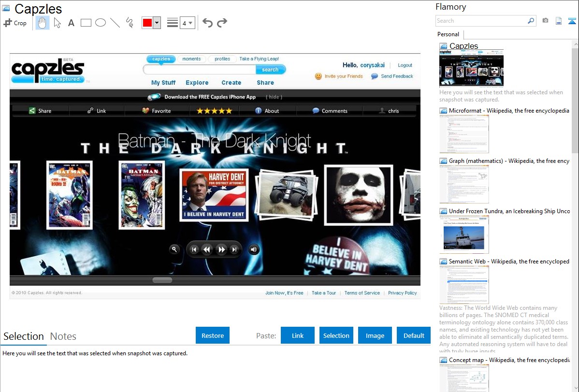Mute the capzle sound speaker button
579x392 pixels.
(254, 249)
